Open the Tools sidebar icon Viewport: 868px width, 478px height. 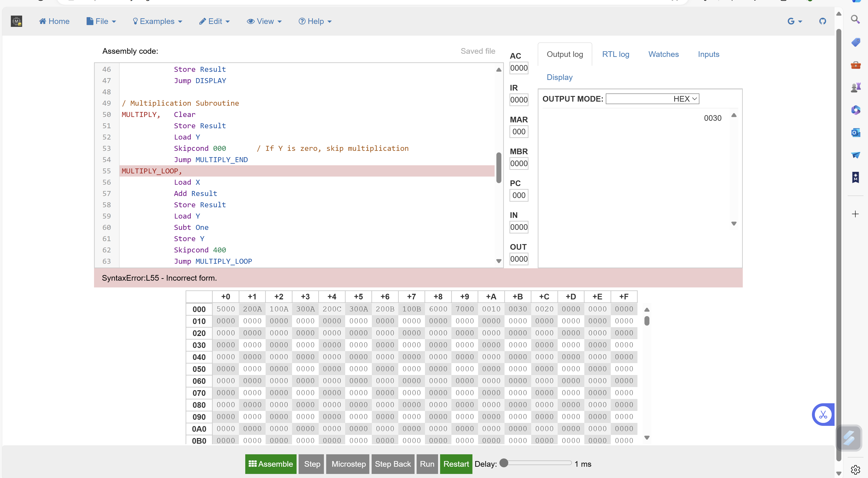coord(856,65)
